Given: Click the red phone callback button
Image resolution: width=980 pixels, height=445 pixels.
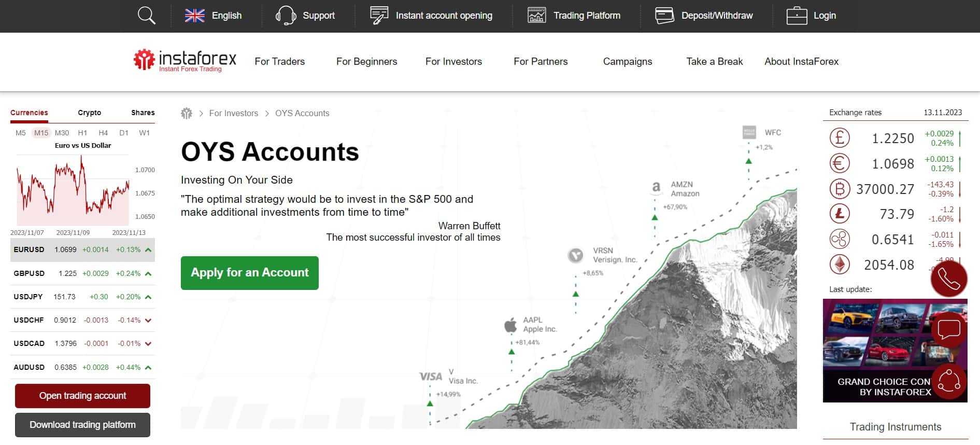Looking at the screenshot, I should [948, 279].
